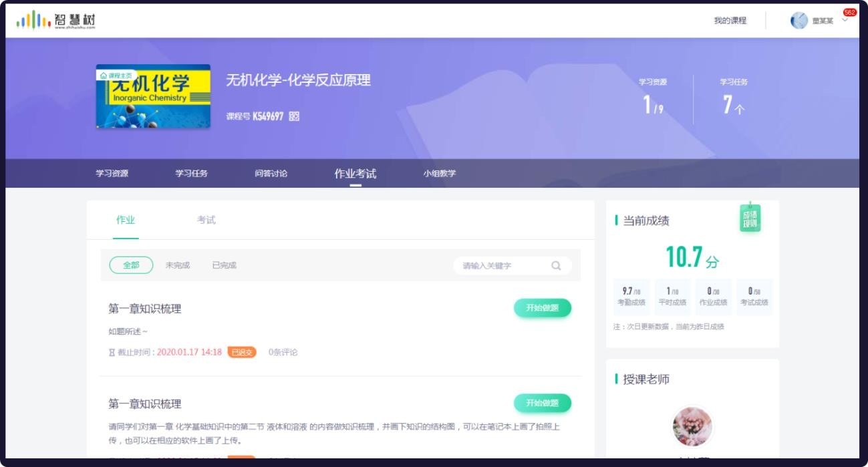Click the 课程主页 home badge
The height and width of the screenshot is (467, 868).
(117, 75)
